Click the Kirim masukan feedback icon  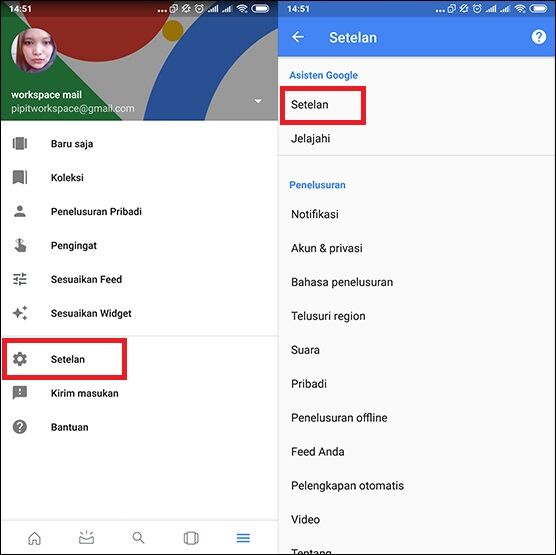(x=20, y=393)
